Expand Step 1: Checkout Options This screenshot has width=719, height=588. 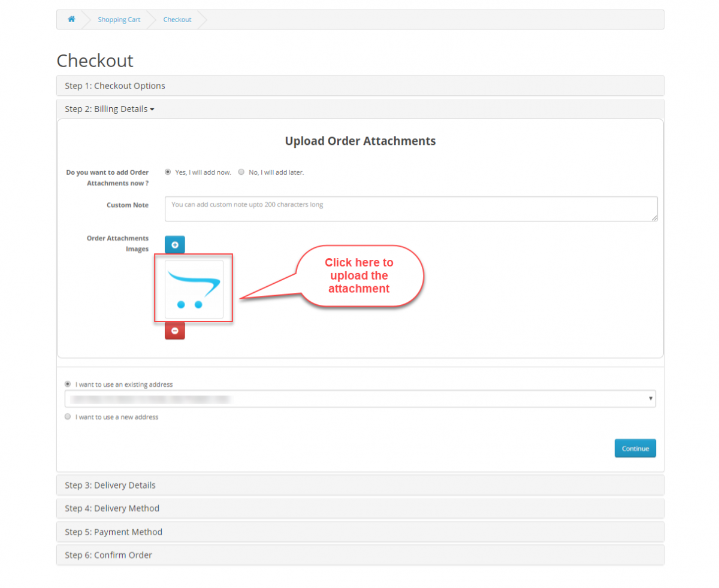pyautogui.click(x=115, y=86)
